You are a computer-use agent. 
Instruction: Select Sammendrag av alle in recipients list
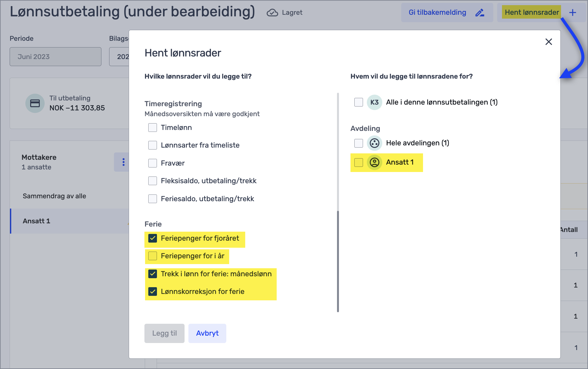55,196
